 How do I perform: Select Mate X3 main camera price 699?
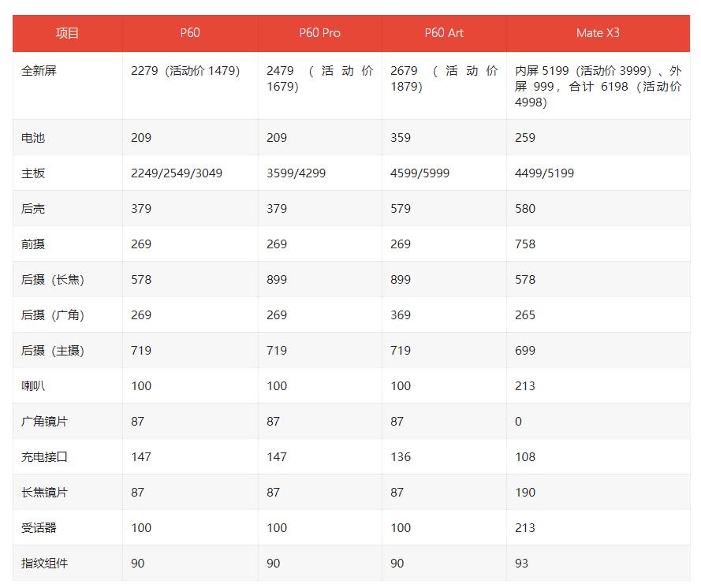(525, 350)
